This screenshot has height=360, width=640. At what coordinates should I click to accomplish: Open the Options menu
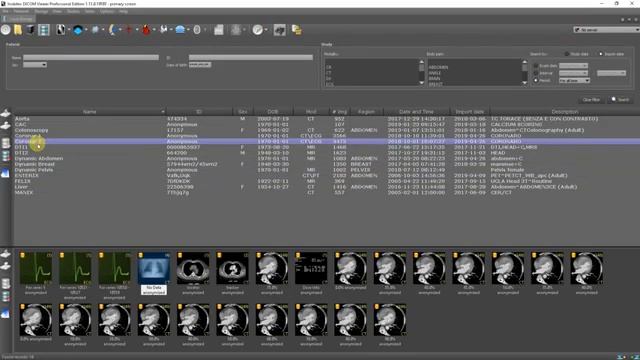[x=107, y=11]
